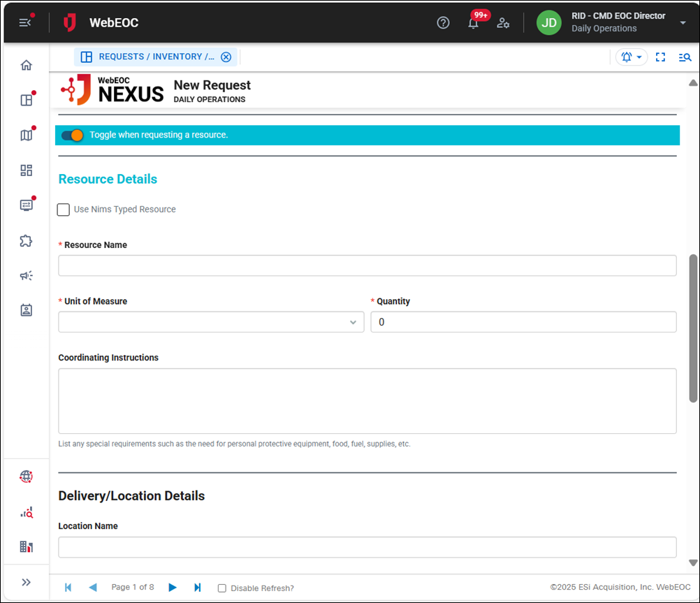This screenshot has width=700, height=603.
Task: Click the notifications bell icon
Action: [x=473, y=22]
